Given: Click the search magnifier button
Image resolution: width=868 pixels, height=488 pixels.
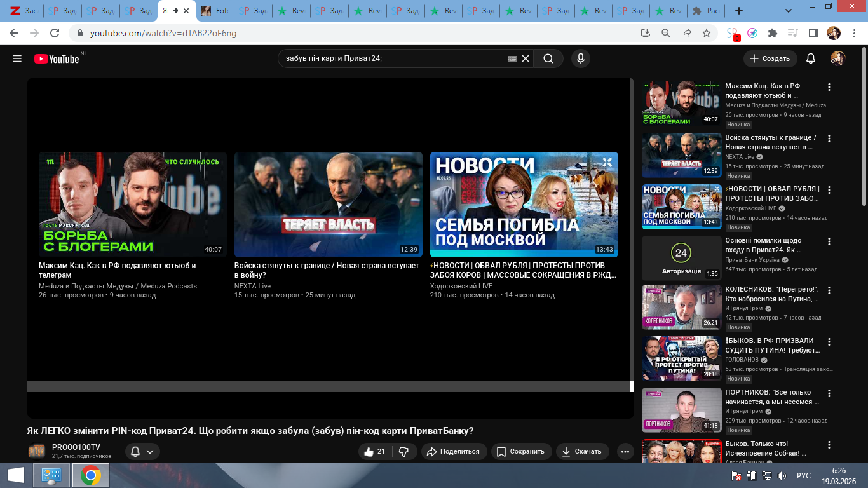Looking at the screenshot, I should 548,58.
